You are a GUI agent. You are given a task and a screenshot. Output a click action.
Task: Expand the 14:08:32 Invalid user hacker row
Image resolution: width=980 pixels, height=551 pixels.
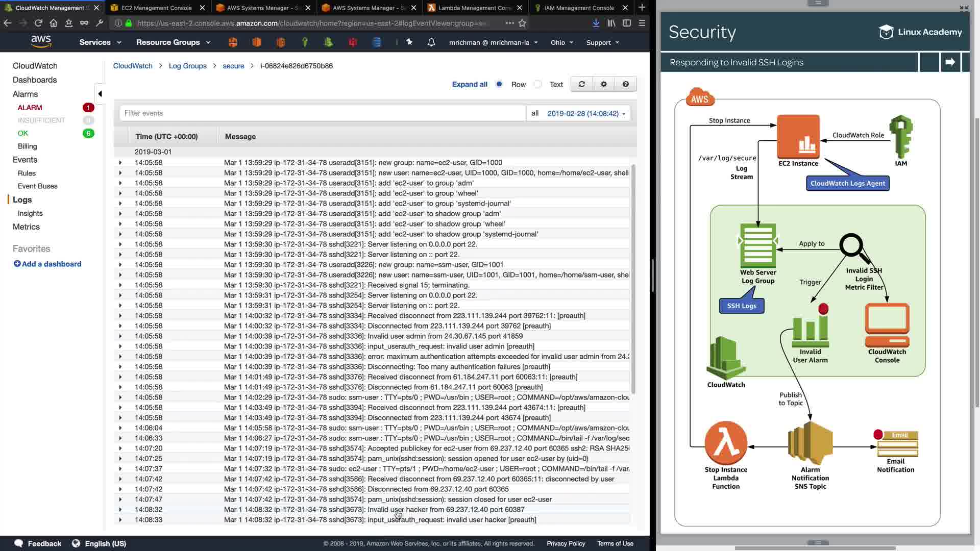point(120,510)
